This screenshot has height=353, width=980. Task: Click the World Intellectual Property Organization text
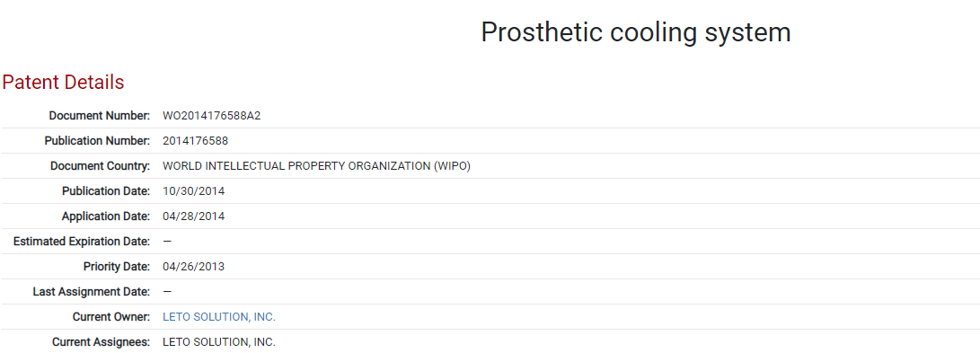tap(316, 166)
